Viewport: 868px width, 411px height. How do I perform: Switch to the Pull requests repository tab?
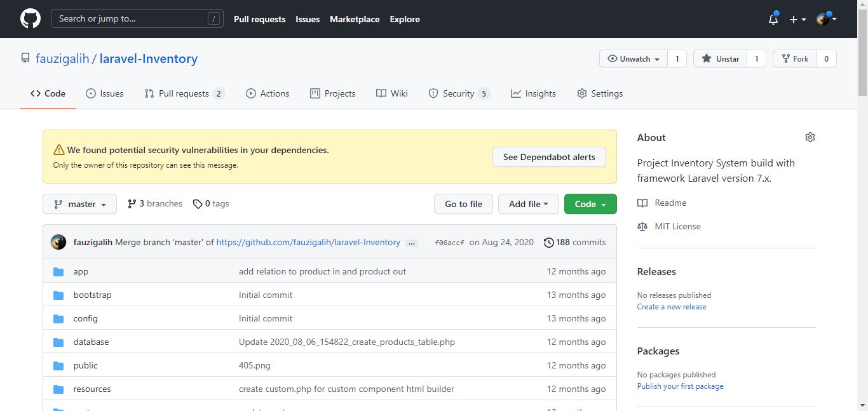coord(184,93)
